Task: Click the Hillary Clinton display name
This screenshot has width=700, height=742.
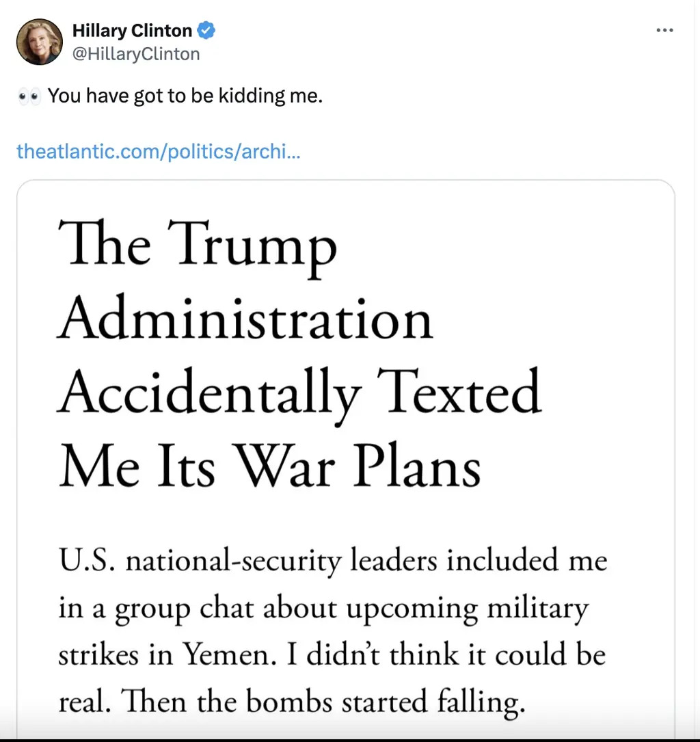Action: click(132, 31)
